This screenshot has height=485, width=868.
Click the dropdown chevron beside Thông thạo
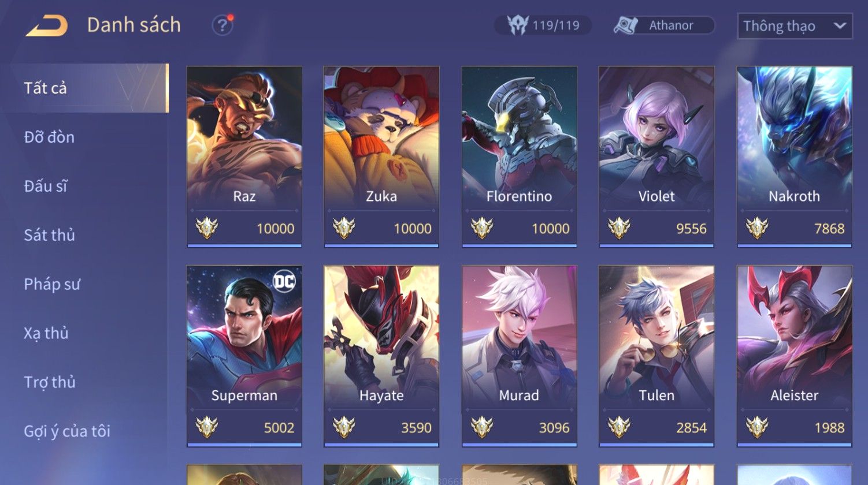tap(840, 26)
